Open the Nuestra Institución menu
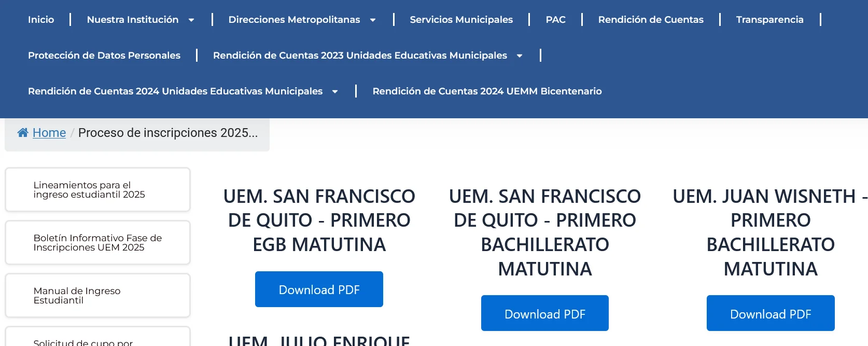The height and width of the screenshot is (346, 868). 133,20
